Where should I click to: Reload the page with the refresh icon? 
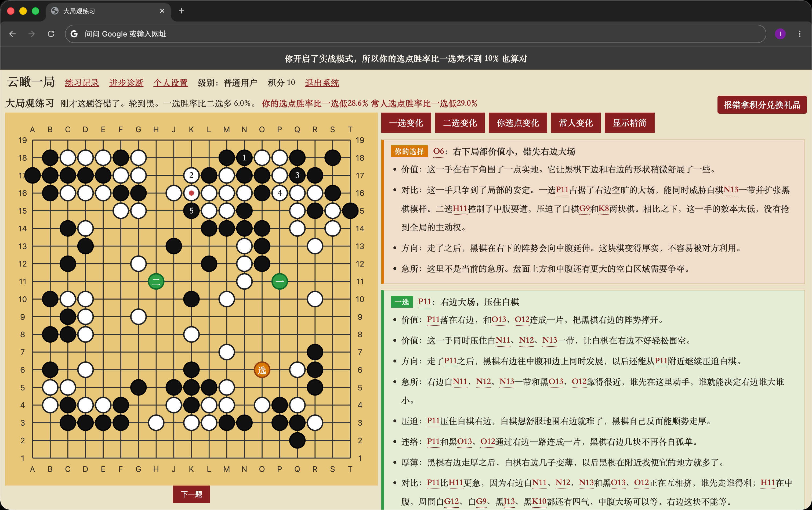(51, 34)
